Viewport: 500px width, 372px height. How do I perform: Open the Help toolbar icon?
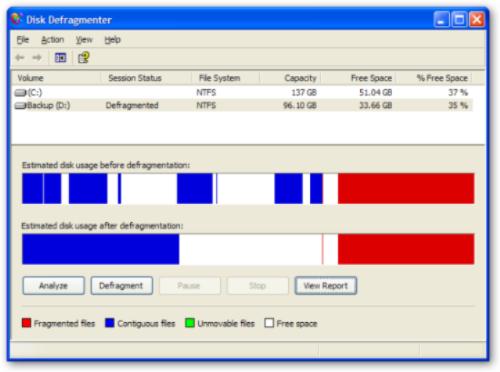[x=84, y=58]
